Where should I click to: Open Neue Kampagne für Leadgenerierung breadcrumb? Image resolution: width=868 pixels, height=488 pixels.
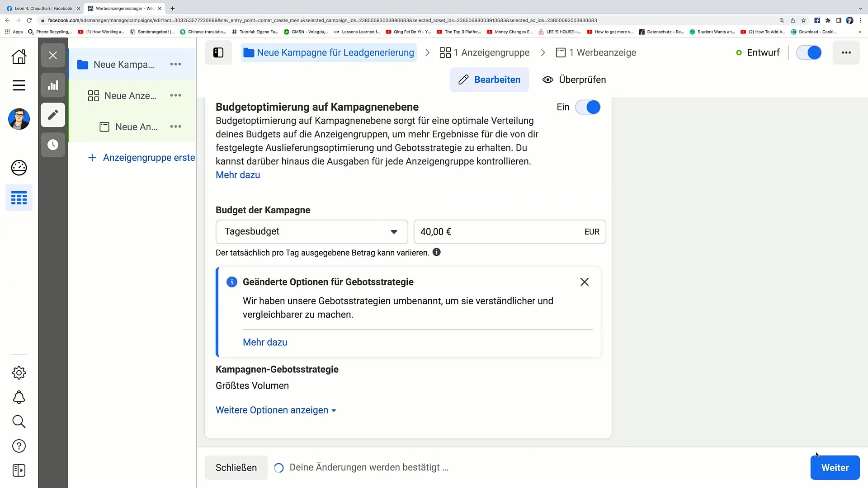329,53
